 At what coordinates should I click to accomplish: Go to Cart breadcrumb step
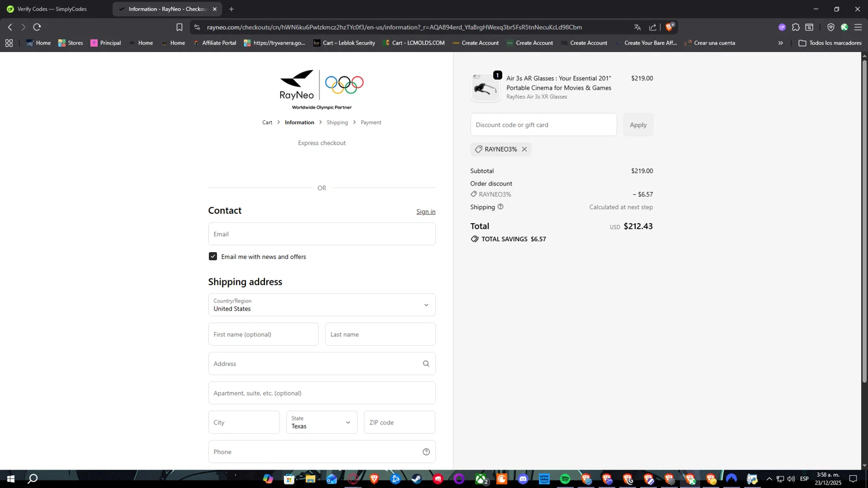(267, 122)
